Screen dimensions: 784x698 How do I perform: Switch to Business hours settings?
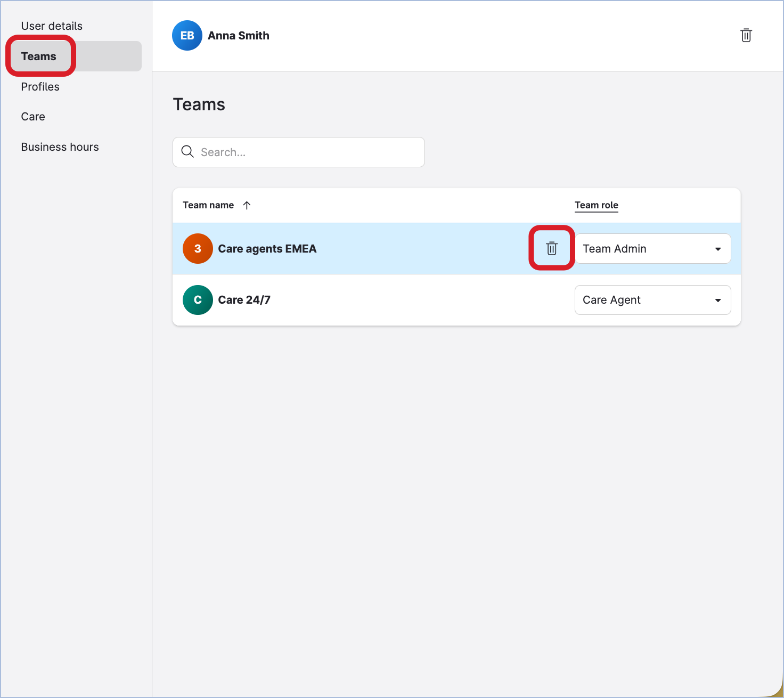[x=60, y=147]
